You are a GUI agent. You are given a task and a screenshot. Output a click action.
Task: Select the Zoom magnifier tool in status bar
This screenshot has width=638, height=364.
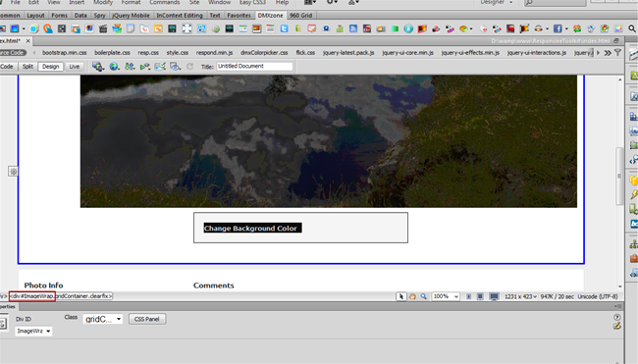coord(424,296)
